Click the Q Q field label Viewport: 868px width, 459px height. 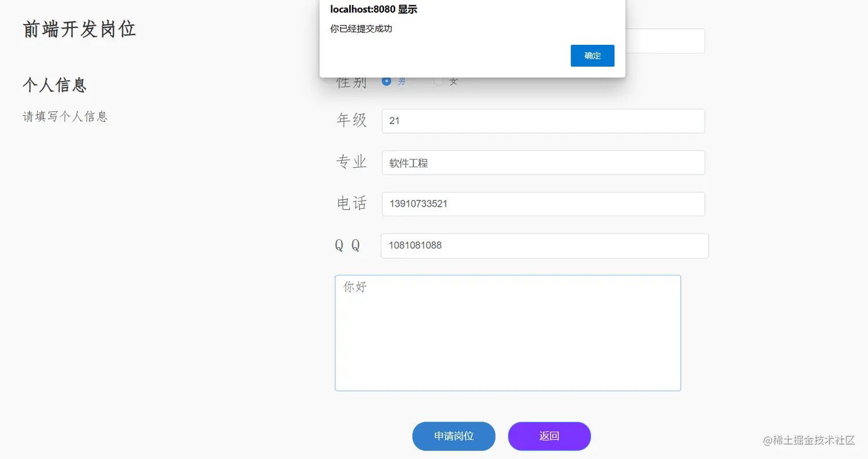(x=348, y=245)
